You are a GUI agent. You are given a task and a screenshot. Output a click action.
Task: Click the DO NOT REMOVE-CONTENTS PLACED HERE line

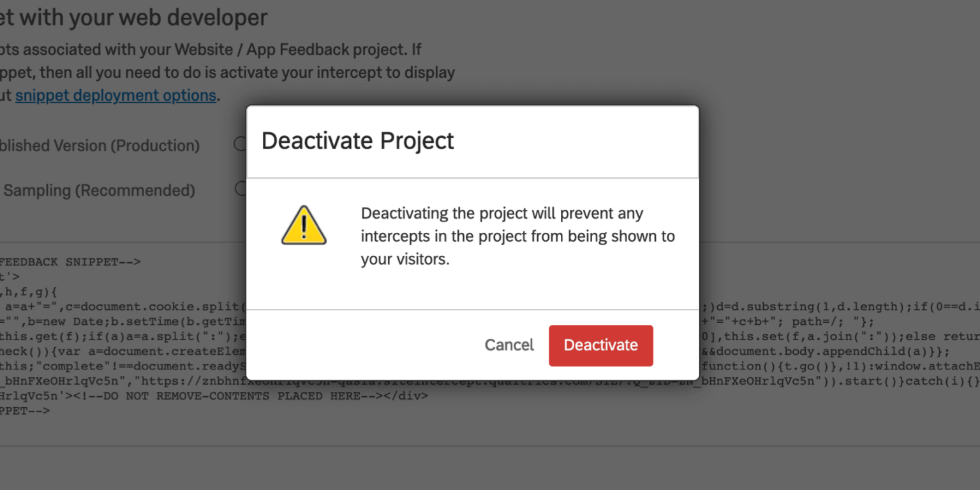tap(214, 396)
